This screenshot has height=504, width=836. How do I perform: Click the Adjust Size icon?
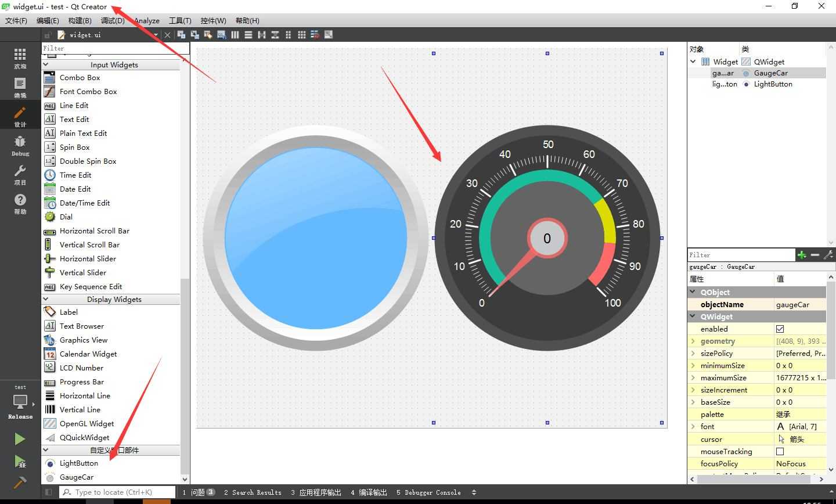(x=329, y=35)
